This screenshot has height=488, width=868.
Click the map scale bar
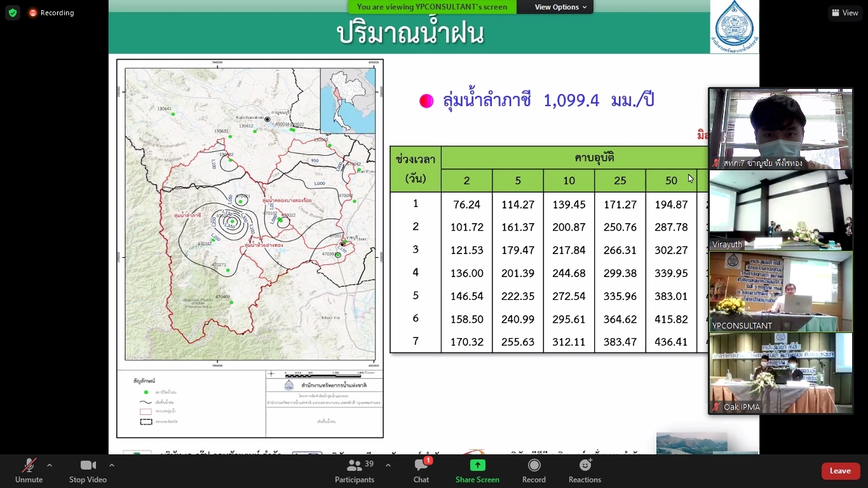click(x=324, y=376)
